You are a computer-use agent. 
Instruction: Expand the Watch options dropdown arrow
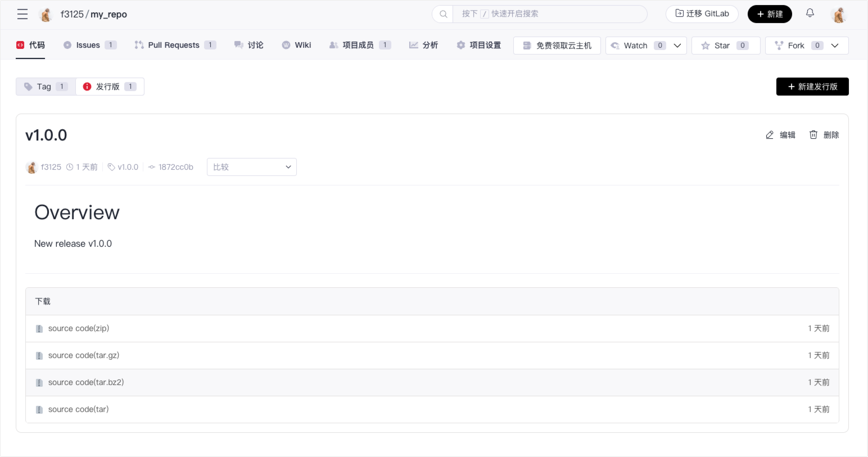[677, 46]
